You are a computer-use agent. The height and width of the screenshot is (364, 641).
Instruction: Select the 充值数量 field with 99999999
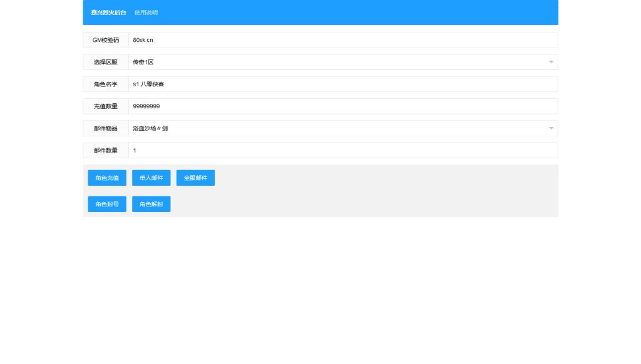[x=342, y=106]
